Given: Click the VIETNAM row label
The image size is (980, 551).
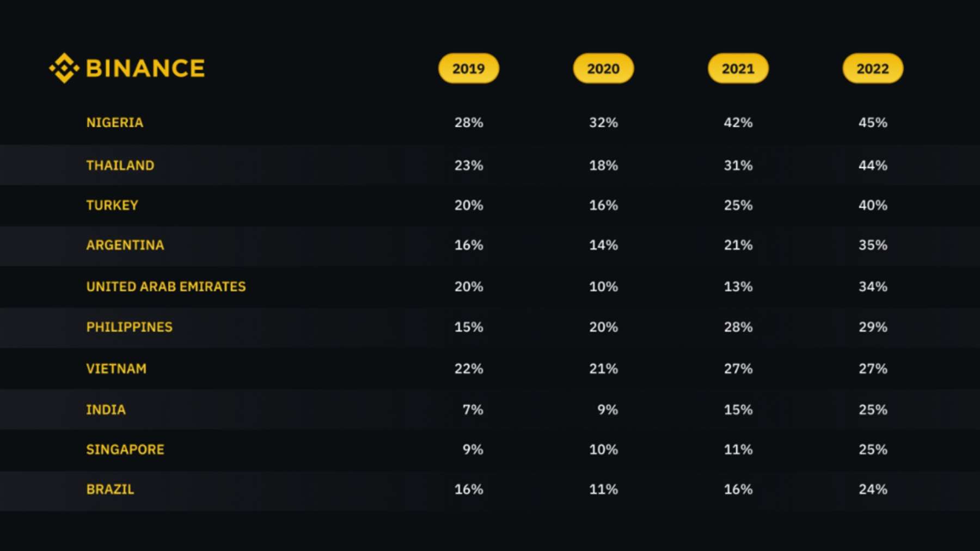Looking at the screenshot, I should click(x=117, y=369).
